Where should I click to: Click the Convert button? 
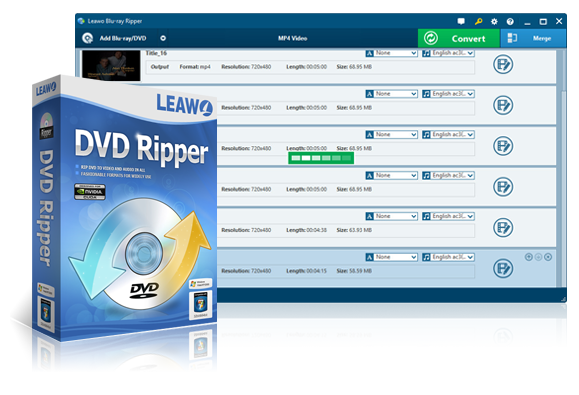459,38
